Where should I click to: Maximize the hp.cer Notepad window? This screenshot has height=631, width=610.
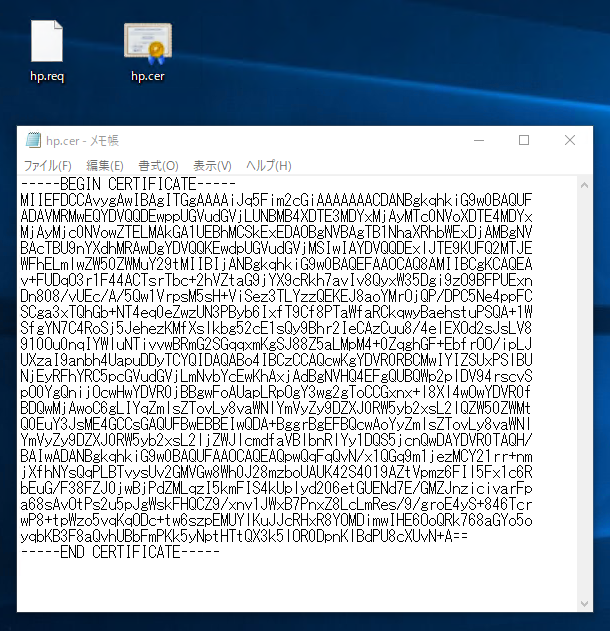(524, 140)
